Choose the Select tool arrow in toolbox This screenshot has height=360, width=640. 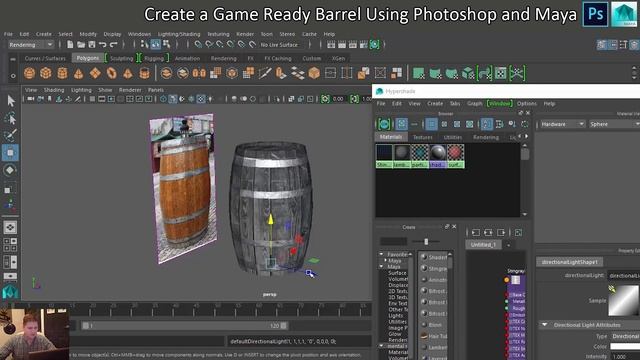11,101
